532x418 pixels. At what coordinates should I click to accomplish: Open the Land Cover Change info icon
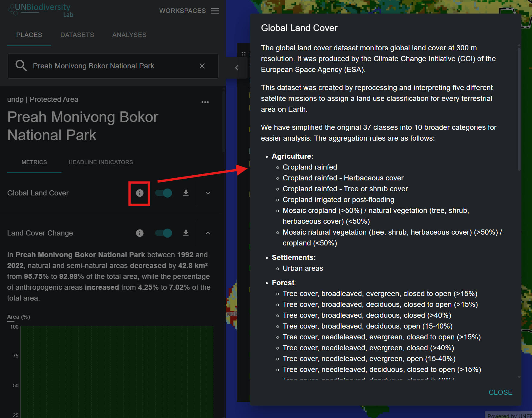pos(139,233)
